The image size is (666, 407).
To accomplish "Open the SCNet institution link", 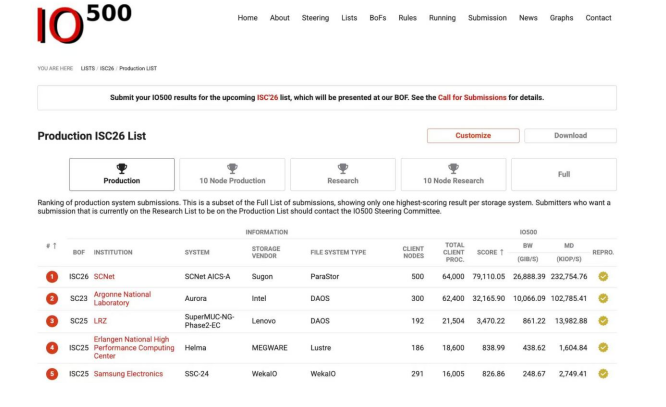I will coord(104,277).
